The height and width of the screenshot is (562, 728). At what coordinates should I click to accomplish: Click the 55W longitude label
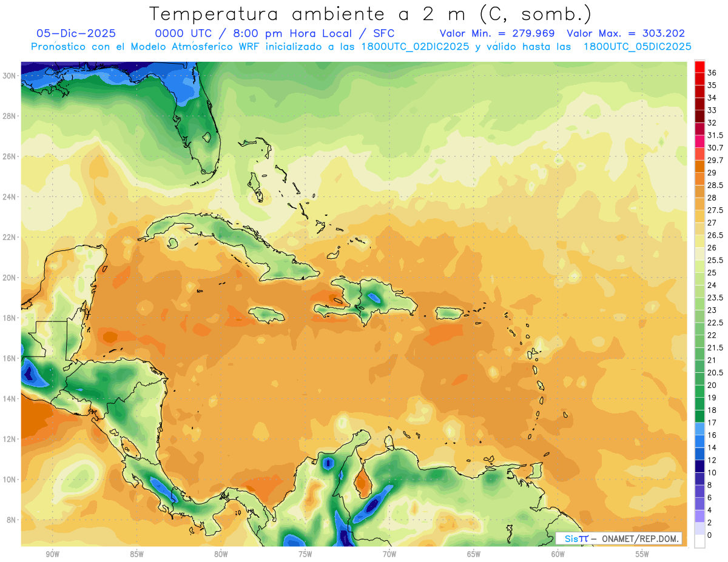tap(642, 554)
